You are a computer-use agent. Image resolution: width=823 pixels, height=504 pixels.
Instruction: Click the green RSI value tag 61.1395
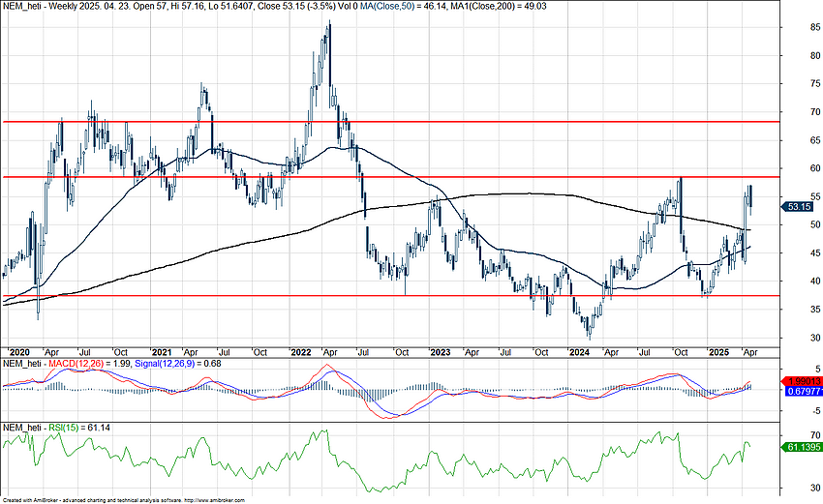pos(800,447)
